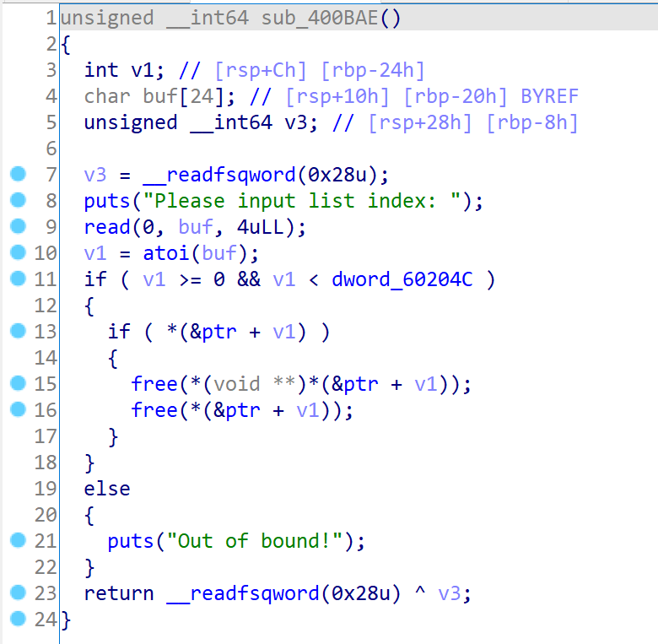
Task: Select the "Please input list index: " string
Action: pos(302,201)
